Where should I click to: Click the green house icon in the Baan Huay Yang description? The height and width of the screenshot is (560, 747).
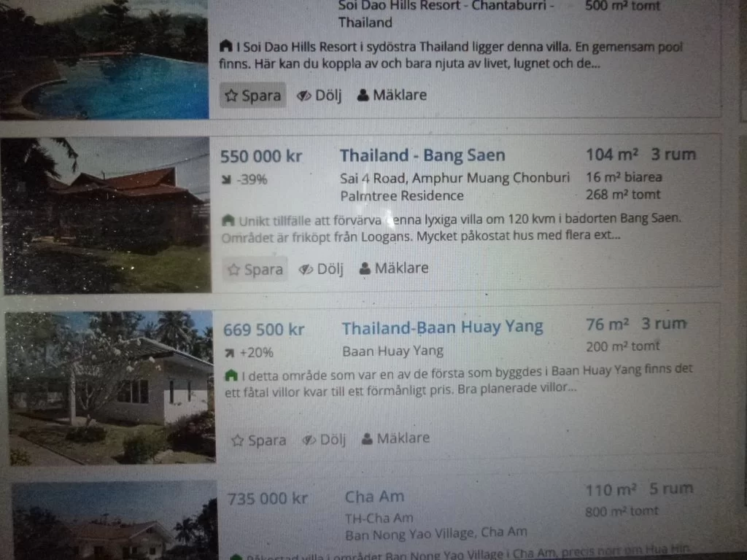click(231, 376)
